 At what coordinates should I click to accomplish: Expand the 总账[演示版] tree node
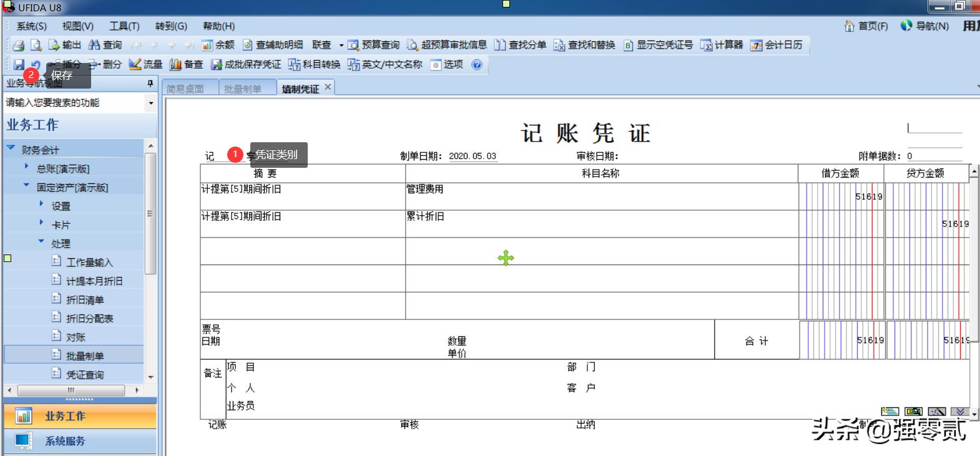[x=26, y=167]
